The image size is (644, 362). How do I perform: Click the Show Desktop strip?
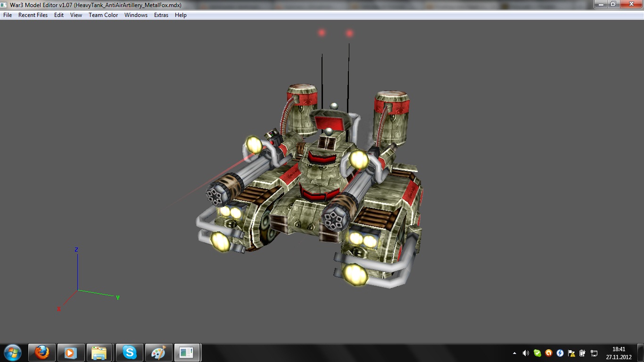(x=641, y=353)
